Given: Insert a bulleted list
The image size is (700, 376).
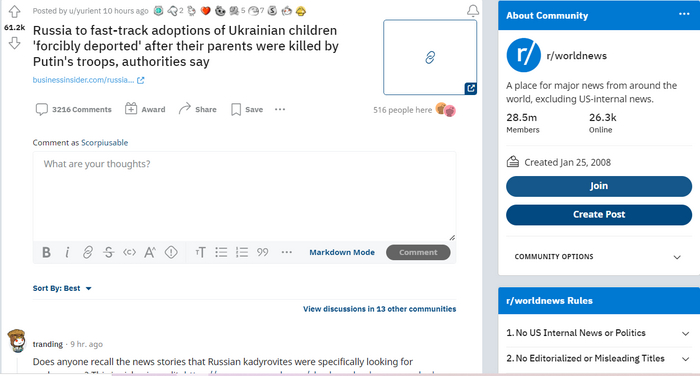Looking at the screenshot, I should pos(221,252).
